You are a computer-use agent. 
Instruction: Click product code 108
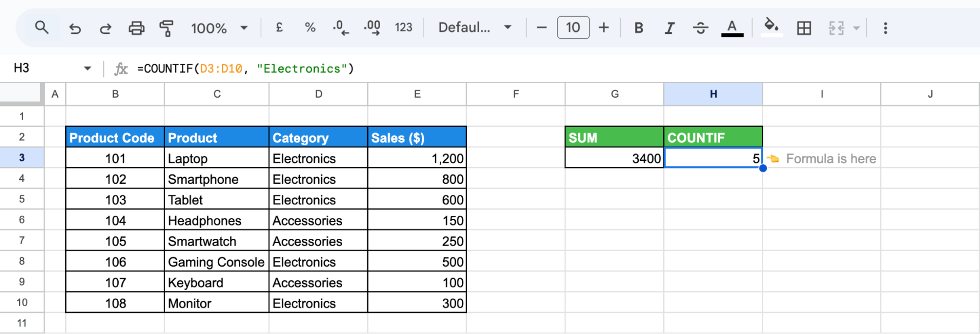(x=115, y=303)
